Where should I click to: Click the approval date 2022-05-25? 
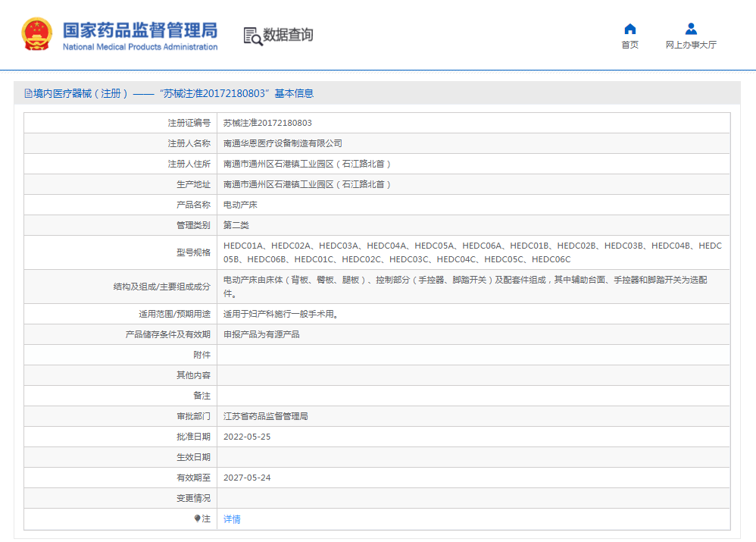pyautogui.click(x=247, y=437)
